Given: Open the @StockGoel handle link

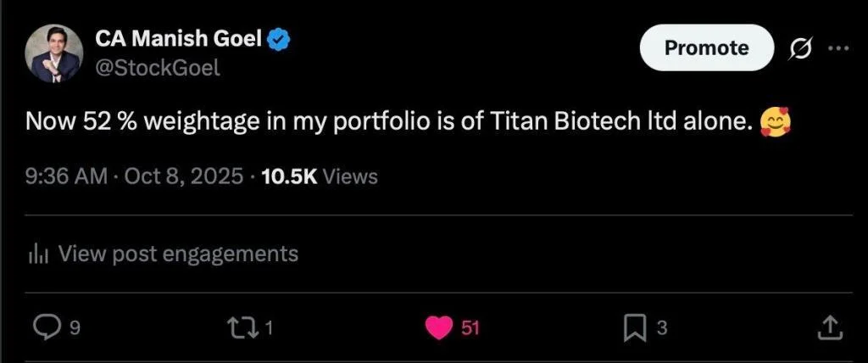Looking at the screenshot, I should coord(157,68).
